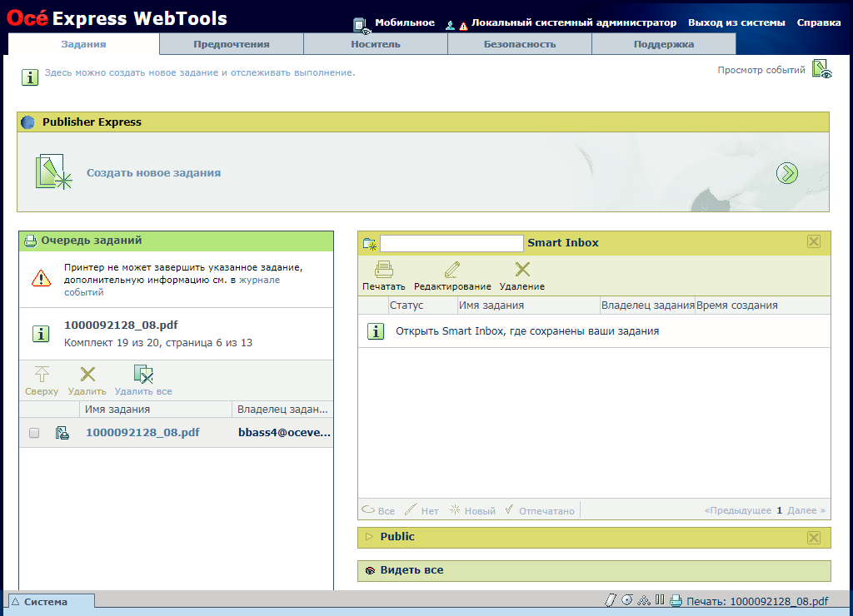The image size is (853, 616).
Task: Open the журнале событий link
Action: [x=172, y=286]
